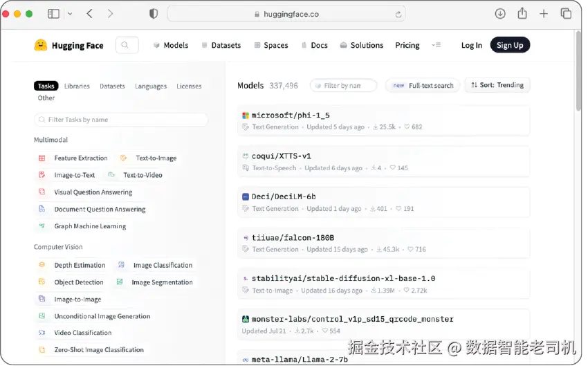The image size is (588, 368).
Task: Select Object Detection task icon
Action: pyautogui.click(x=42, y=282)
